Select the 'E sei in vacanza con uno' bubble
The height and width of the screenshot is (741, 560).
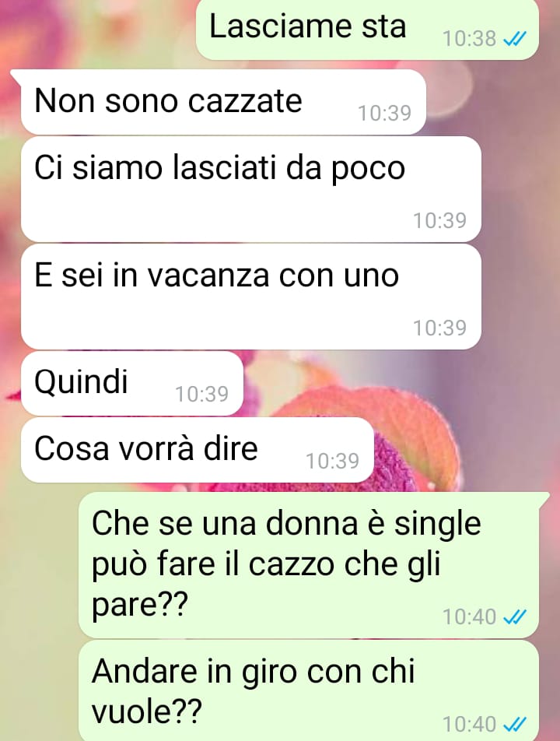point(251,297)
